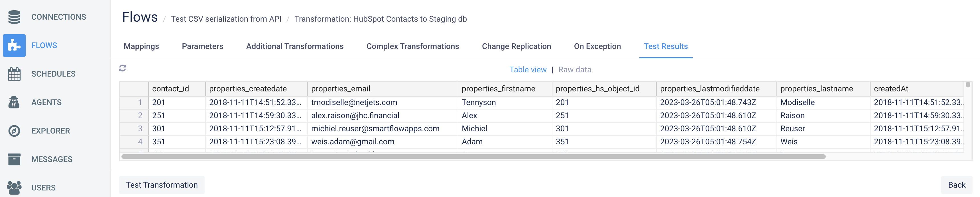The height and width of the screenshot is (197, 980).
Task: Open Explorer via the compass icon
Action: click(x=14, y=131)
